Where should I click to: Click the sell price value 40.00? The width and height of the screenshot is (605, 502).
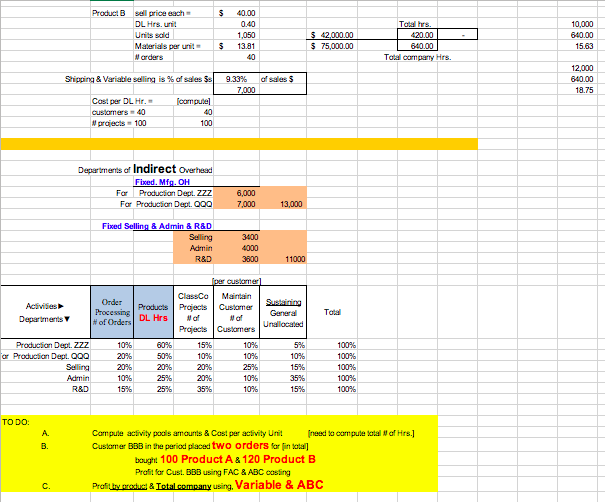[x=245, y=13]
